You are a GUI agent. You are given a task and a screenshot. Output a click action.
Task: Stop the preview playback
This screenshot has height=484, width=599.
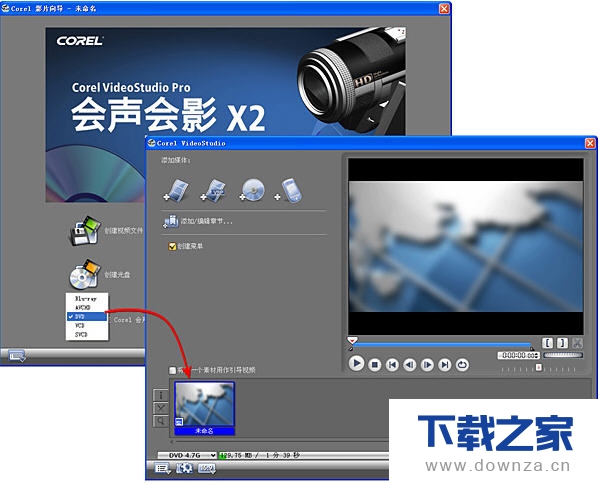pyautogui.click(x=375, y=365)
